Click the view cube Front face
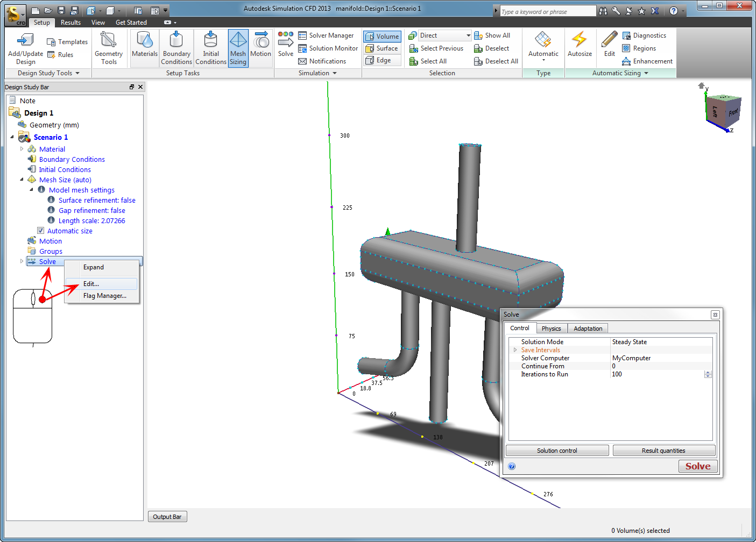 click(733, 112)
